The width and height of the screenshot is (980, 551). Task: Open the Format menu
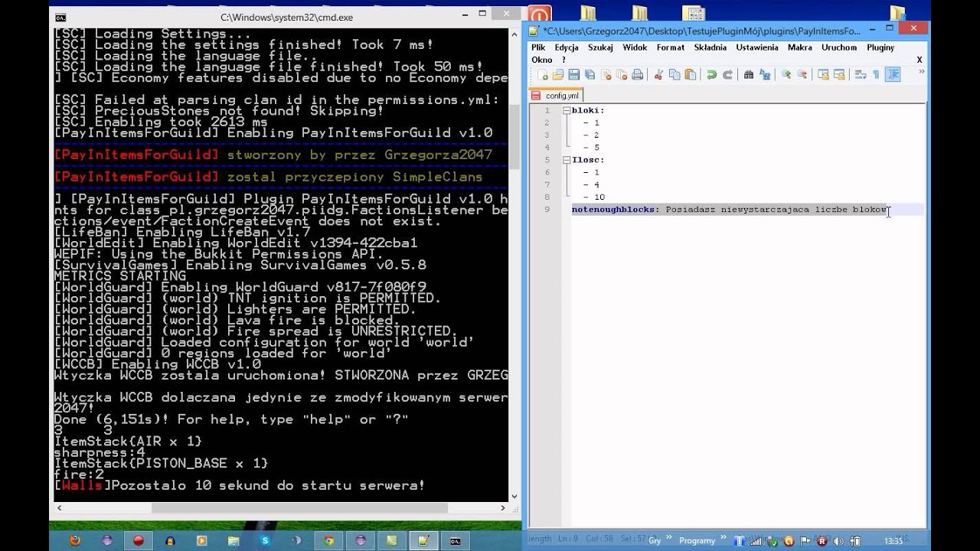click(x=671, y=47)
